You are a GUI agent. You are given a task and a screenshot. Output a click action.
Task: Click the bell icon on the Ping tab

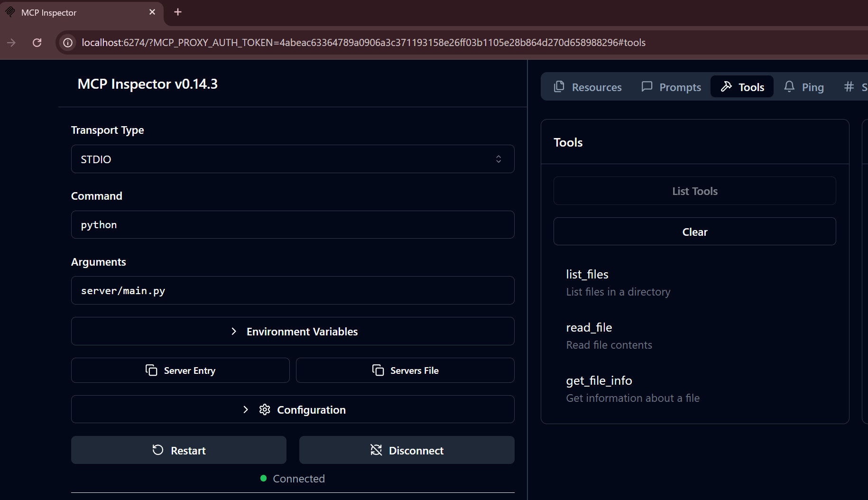[x=789, y=86]
